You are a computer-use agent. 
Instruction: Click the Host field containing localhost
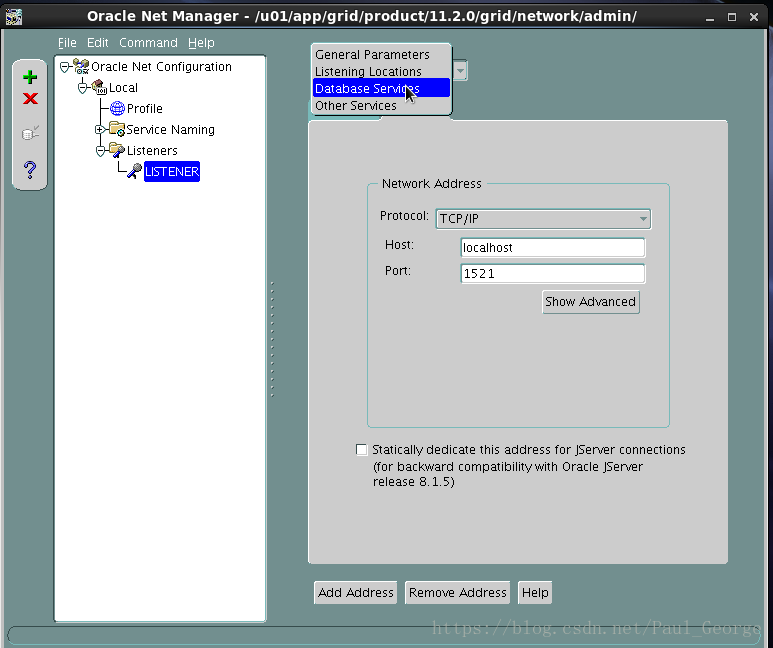553,248
